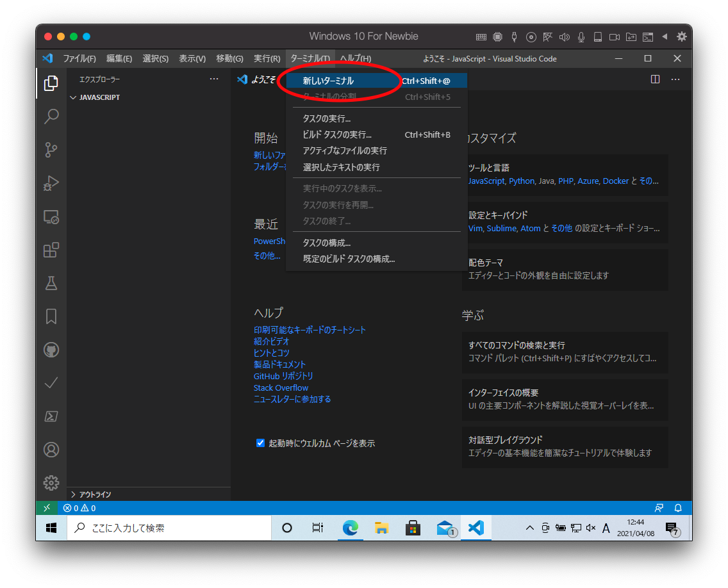Open the Bookmarks view in activity bar

pyautogui.click(x=51, y=316)
